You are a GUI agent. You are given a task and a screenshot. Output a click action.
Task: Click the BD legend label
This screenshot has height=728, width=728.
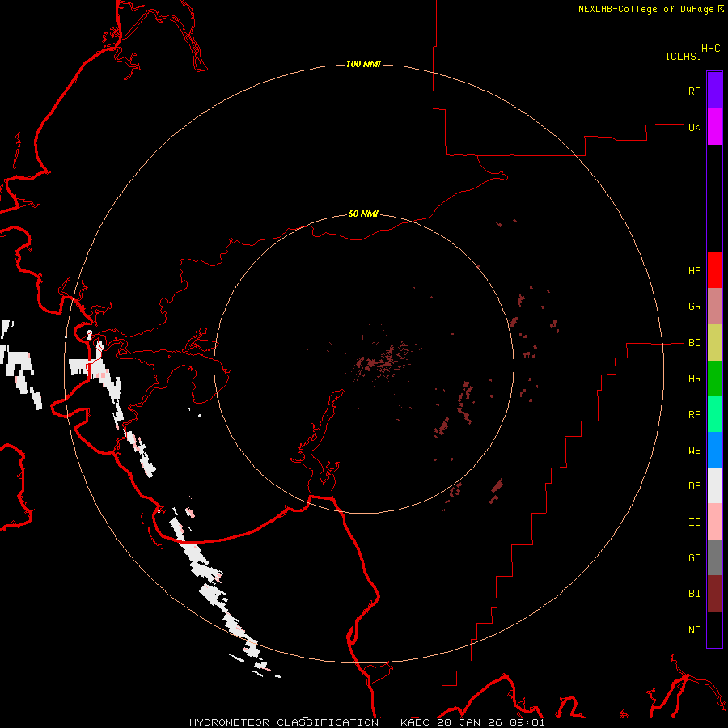pos(694,343)
